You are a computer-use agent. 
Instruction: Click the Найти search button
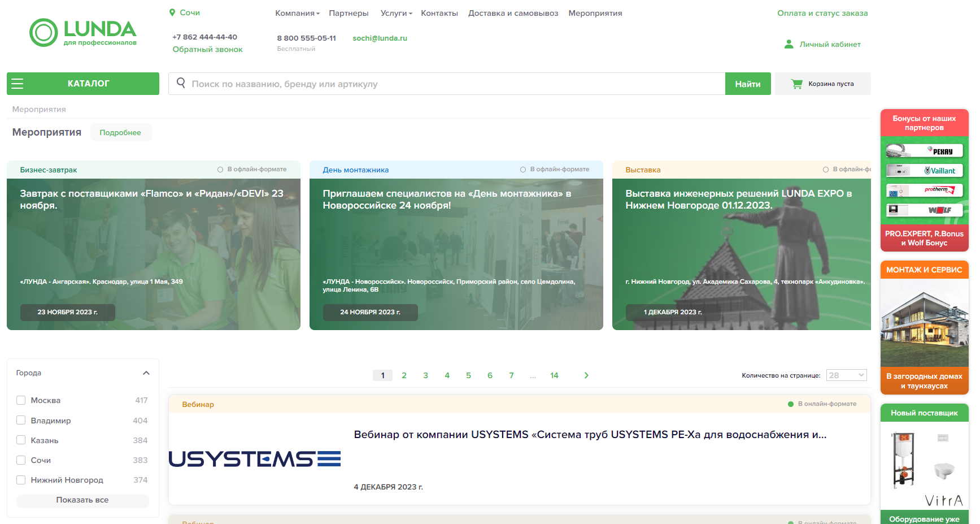[748, 84]
